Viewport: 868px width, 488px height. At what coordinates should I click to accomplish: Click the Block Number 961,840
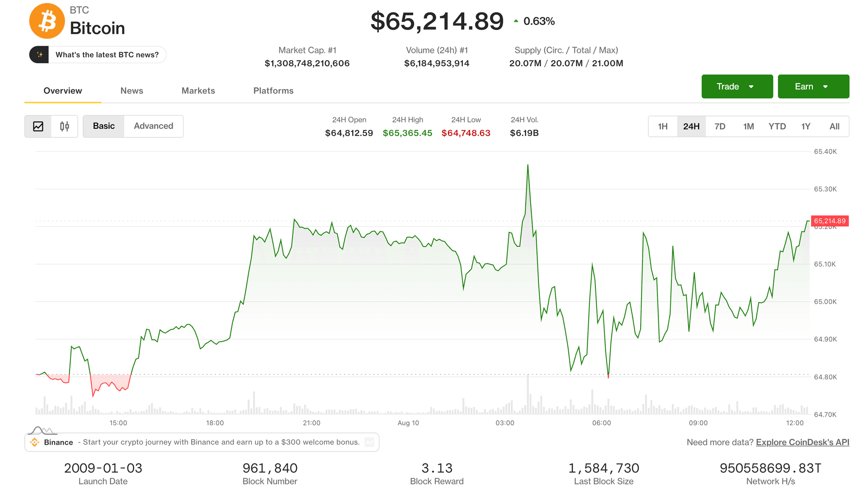coord(270,468)
